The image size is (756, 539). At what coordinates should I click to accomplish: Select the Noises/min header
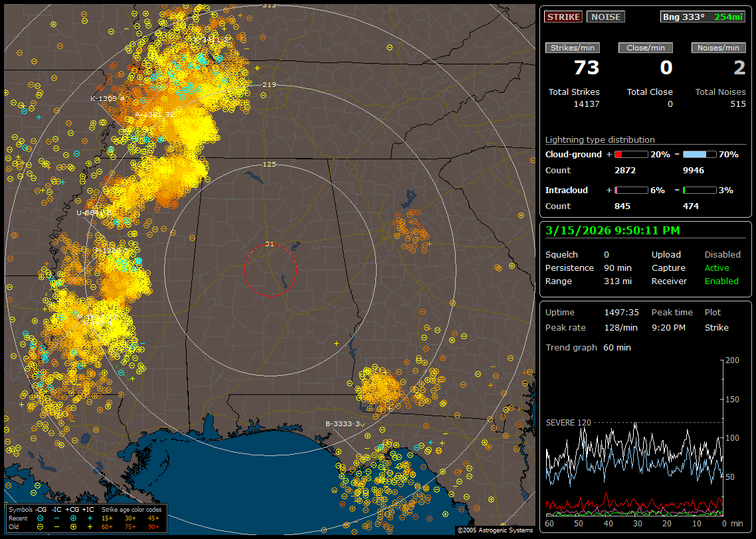(718, 48)
